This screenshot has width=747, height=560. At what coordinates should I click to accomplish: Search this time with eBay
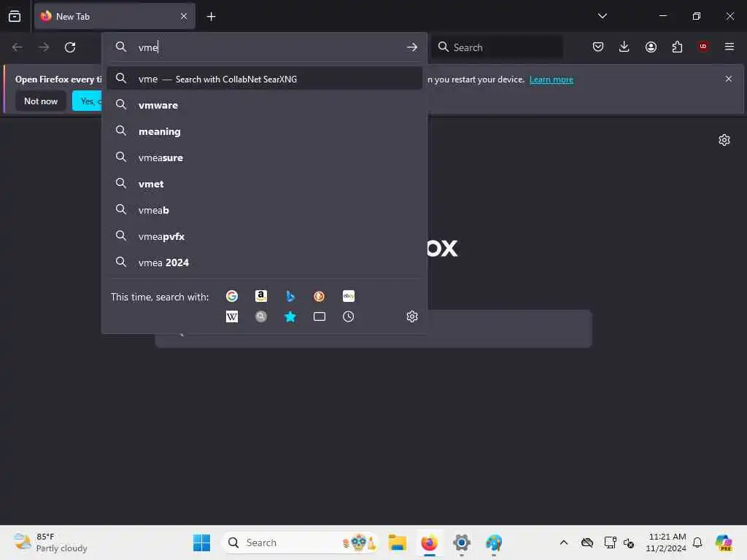(x=348, y=296)
